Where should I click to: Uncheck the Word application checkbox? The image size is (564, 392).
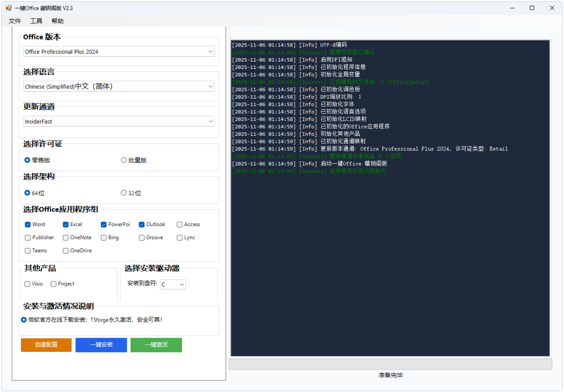[x=27, y=224]
